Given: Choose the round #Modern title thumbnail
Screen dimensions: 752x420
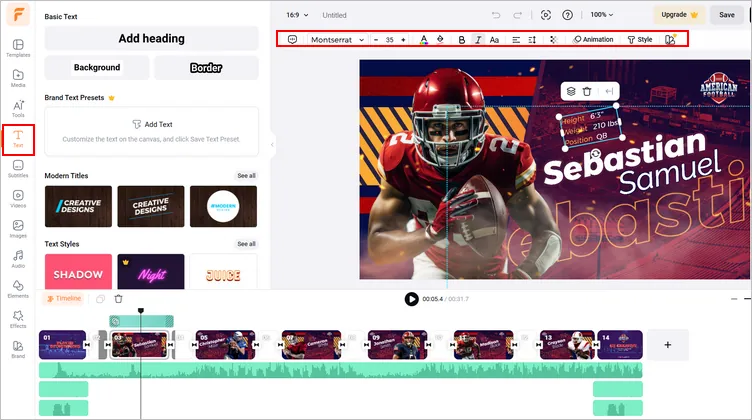Looking at the screenshot, I should point(223,206).
